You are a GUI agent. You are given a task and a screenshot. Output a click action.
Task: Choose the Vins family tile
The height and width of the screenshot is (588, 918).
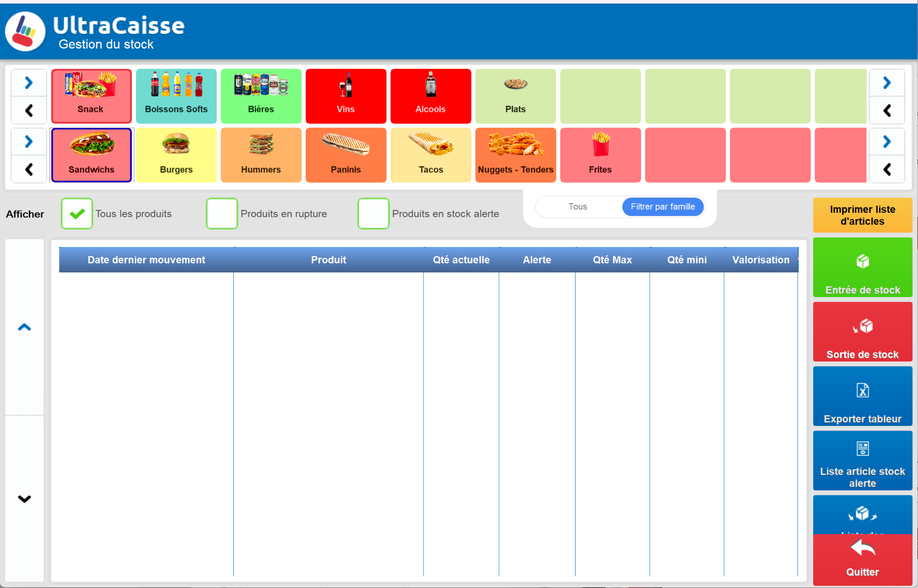345,96
